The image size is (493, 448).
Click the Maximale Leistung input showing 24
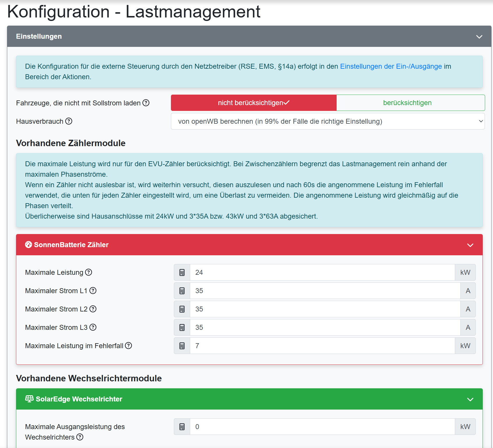pos(320,272)
